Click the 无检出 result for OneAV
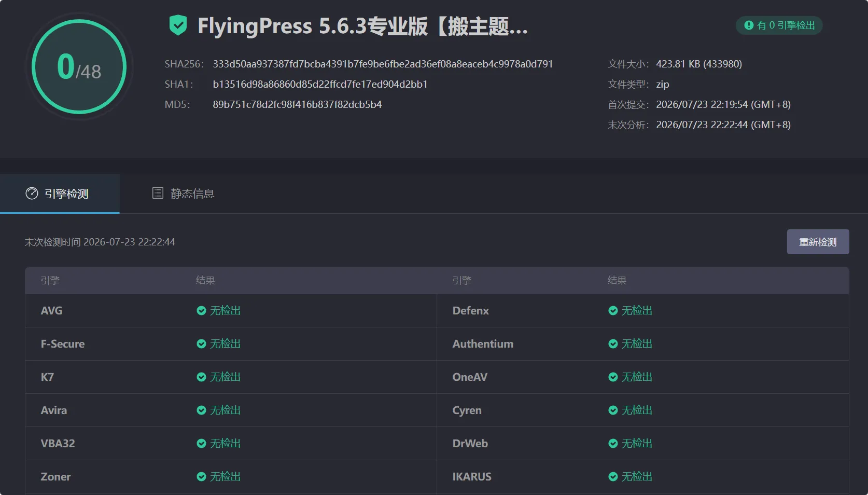 click(637, 377)
